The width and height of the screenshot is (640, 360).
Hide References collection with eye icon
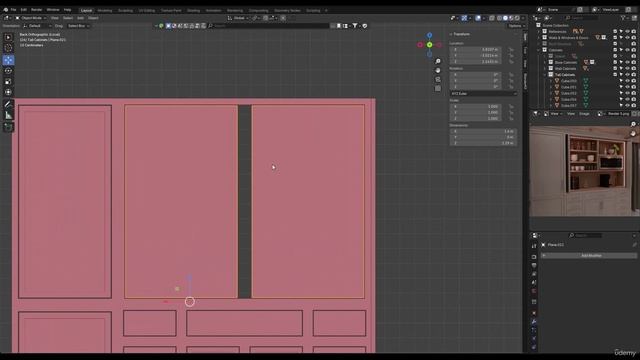point(627,31)
